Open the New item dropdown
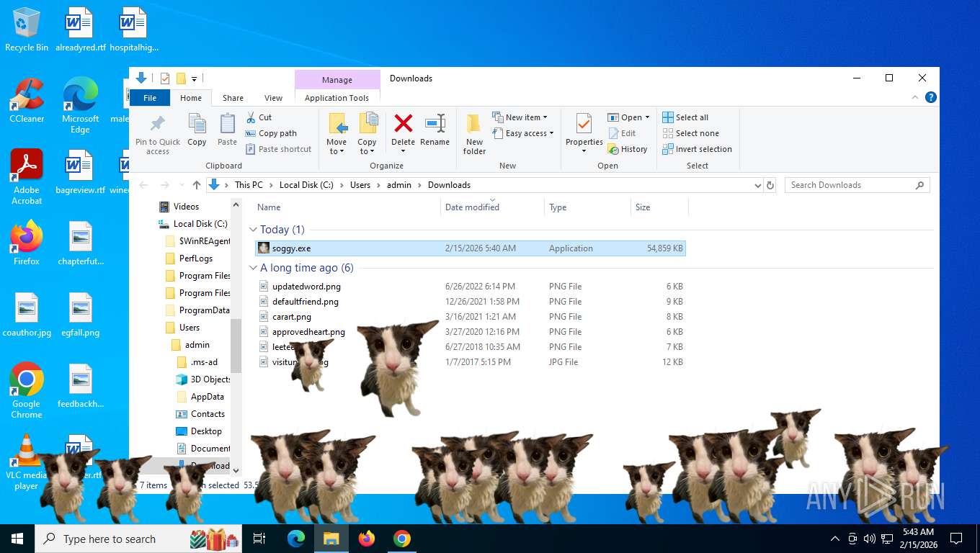Image resolution: width=980 pixels, height=553 pixels. pyautogui.click(x=520, y=117)
